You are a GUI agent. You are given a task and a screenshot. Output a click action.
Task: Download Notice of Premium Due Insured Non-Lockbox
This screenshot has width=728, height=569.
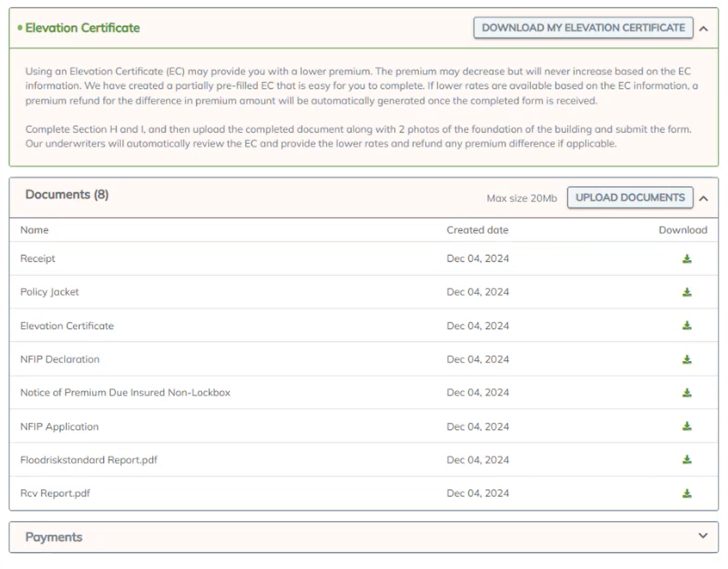(x=686, y=393)
